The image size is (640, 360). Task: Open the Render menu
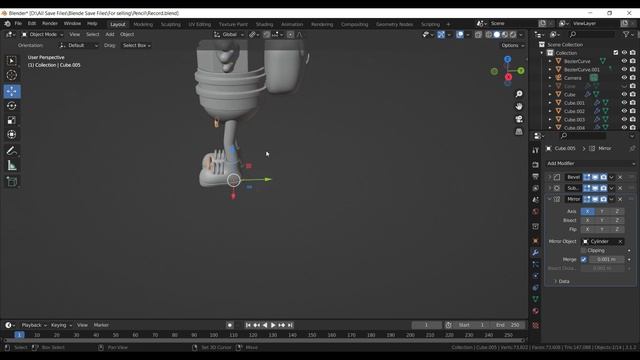pyautogui.click(x=50, y=24)
